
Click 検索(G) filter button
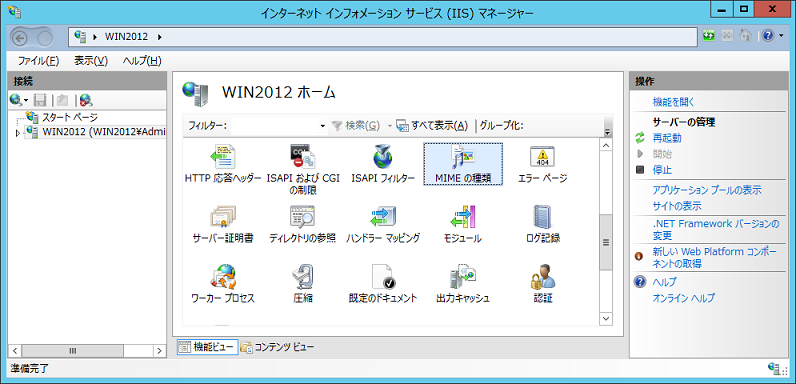pos(355,125)
